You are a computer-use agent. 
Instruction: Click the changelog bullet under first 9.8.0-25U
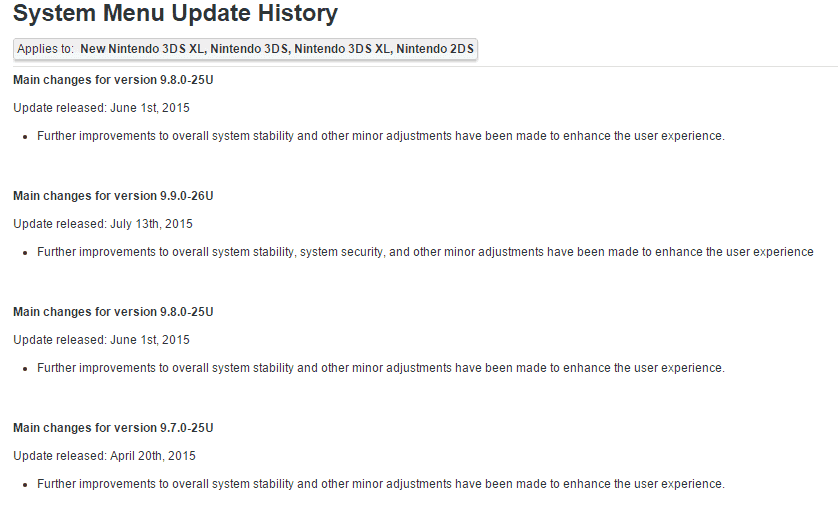coord(381,136)
